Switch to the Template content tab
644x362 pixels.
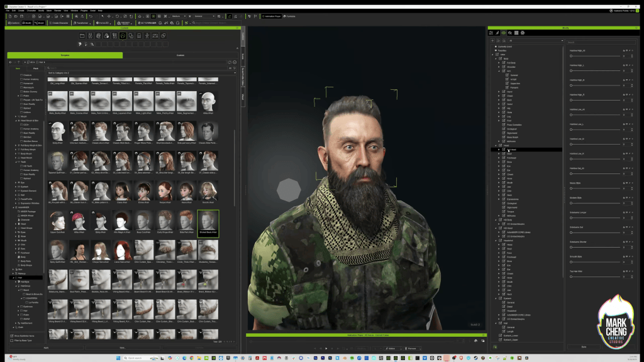coord(65,55)
